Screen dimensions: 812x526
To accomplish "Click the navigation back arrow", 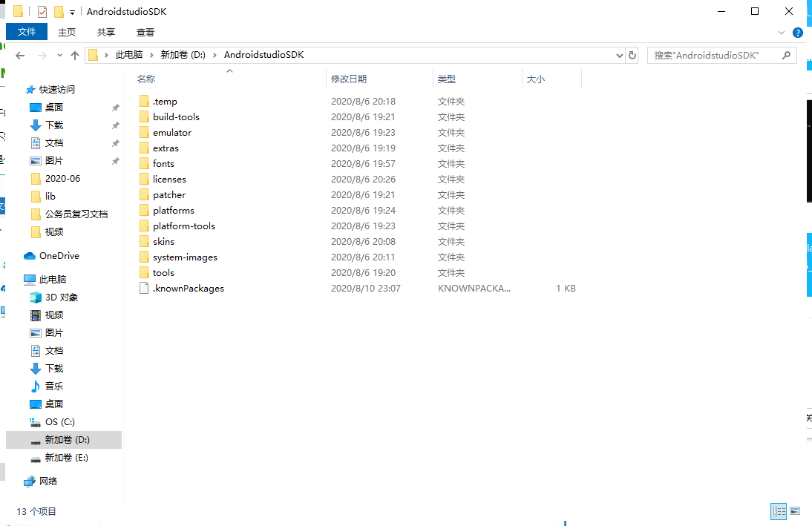I will pyautogui.click(x=20, y=55).
